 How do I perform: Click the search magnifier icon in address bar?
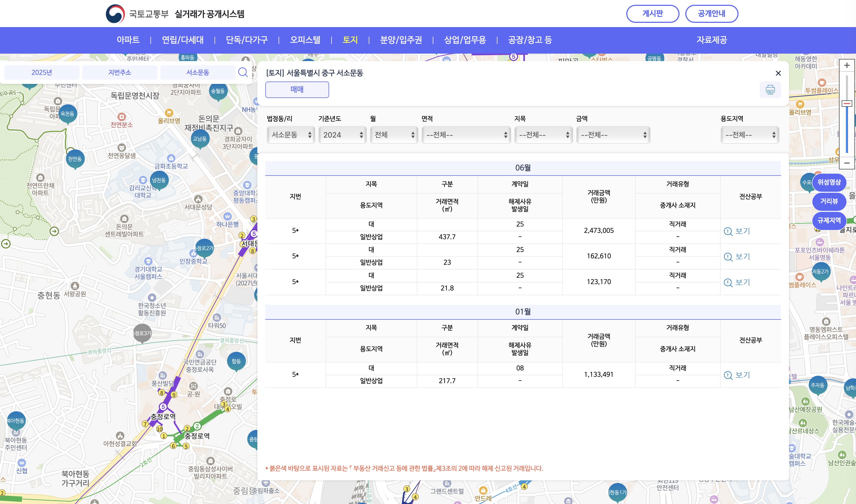click(x=243, y=72)
